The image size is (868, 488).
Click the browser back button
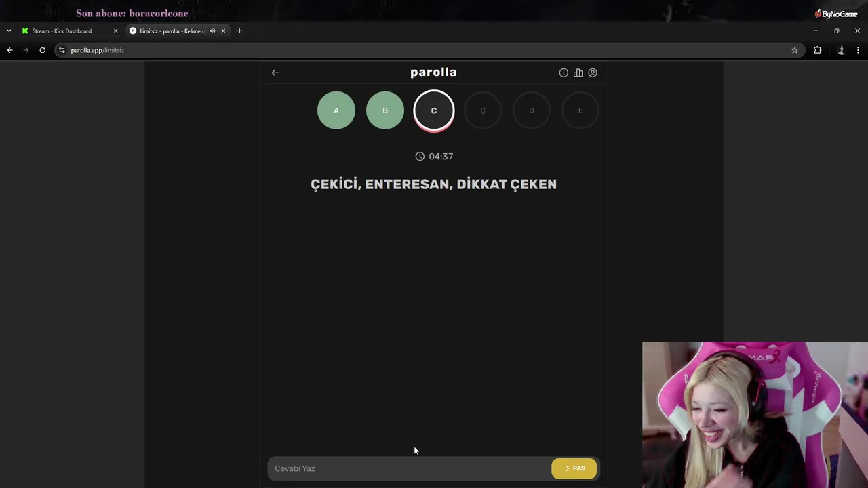pyautogui.click(x=9, y=50)
